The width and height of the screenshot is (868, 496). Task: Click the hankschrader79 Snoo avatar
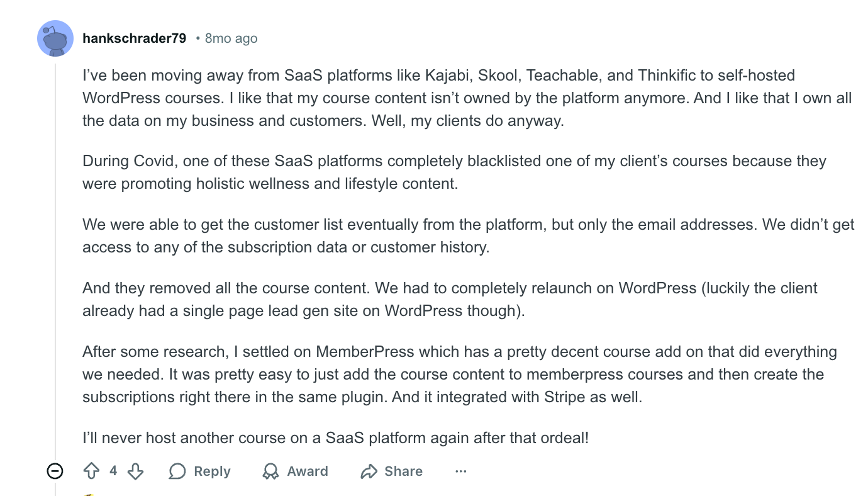55,38
